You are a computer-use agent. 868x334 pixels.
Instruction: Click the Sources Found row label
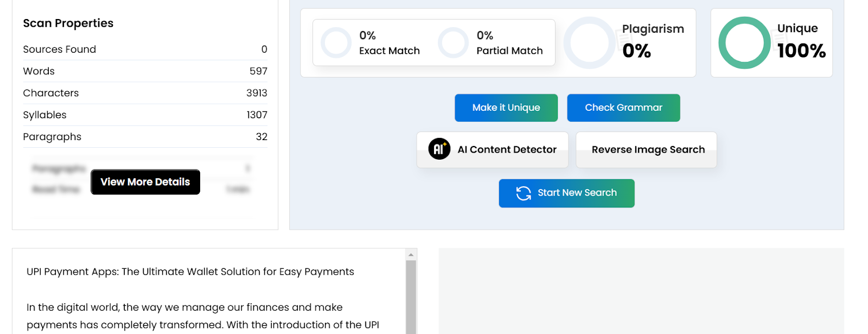click(60, 49)
